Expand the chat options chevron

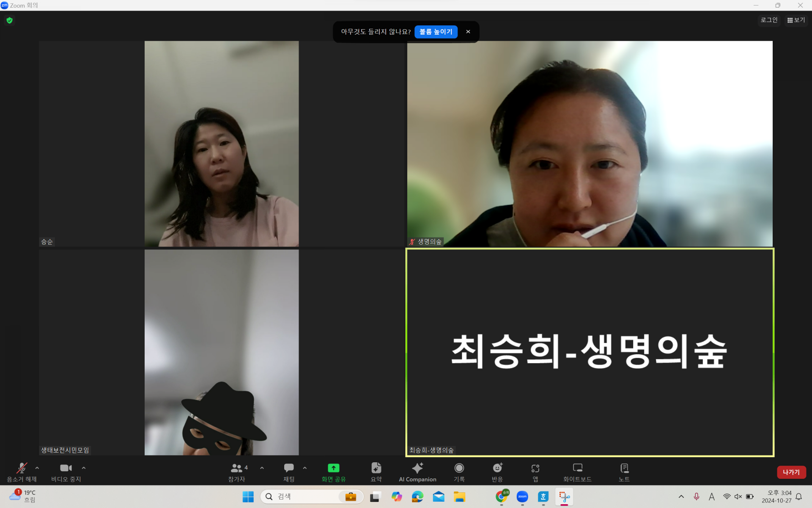point(305,468)
